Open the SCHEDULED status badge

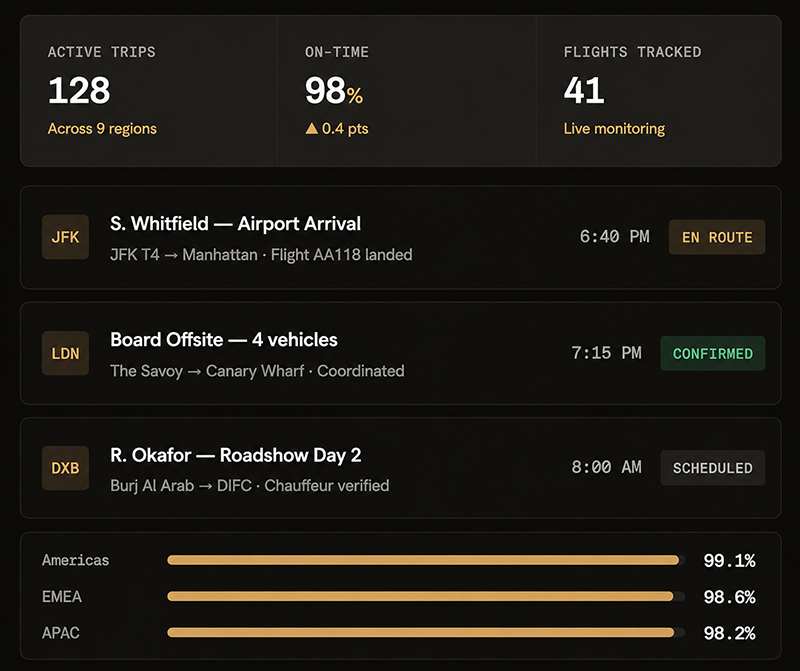click(x=713, y=467)
